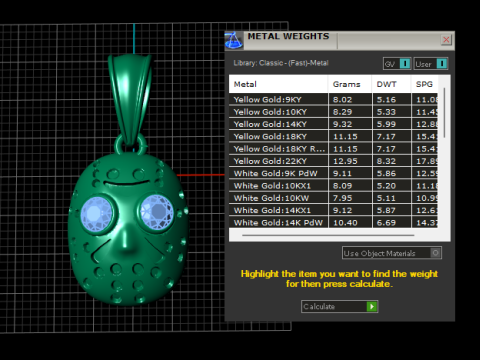
Task: Select the White Gold:9K PdW row
Action: coord(333,173)
